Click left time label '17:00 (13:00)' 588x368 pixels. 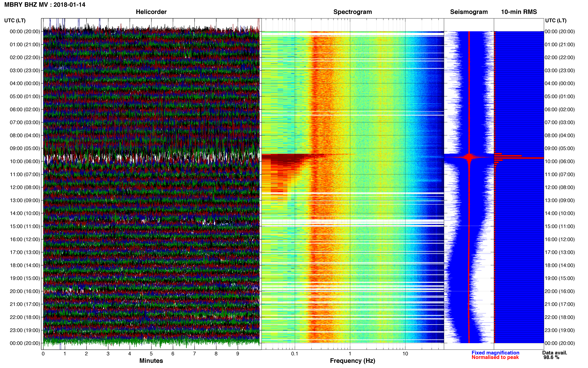click(x=25, y=252)
